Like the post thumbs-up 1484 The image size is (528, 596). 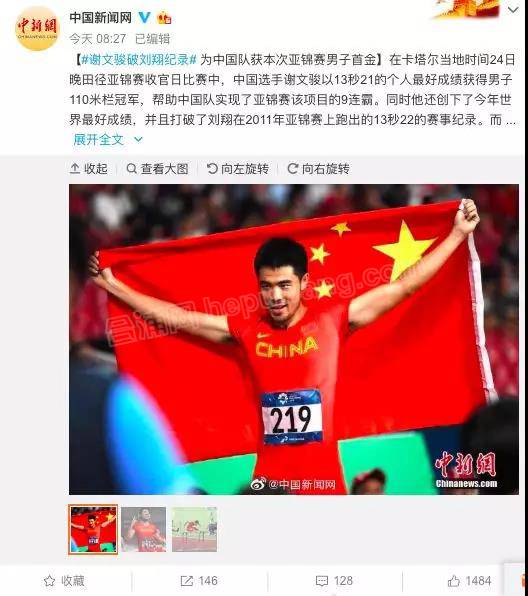469,581
